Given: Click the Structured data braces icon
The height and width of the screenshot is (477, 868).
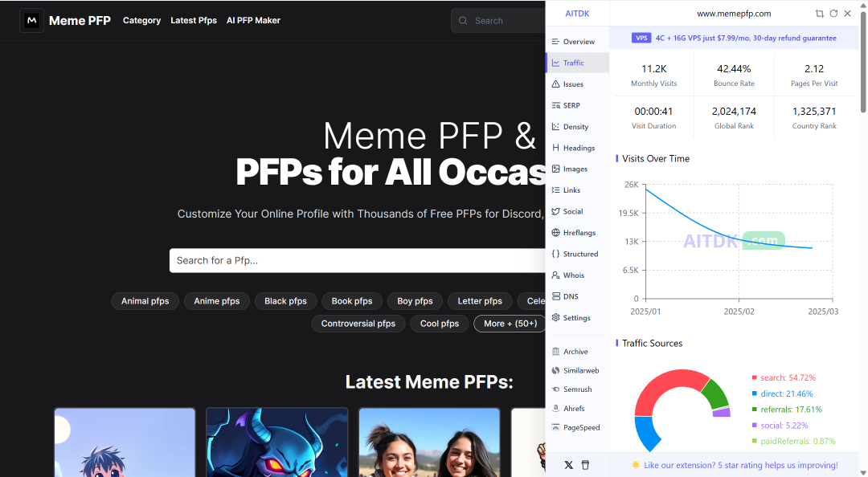Looking at the screenshot, I should click(556, 254).
